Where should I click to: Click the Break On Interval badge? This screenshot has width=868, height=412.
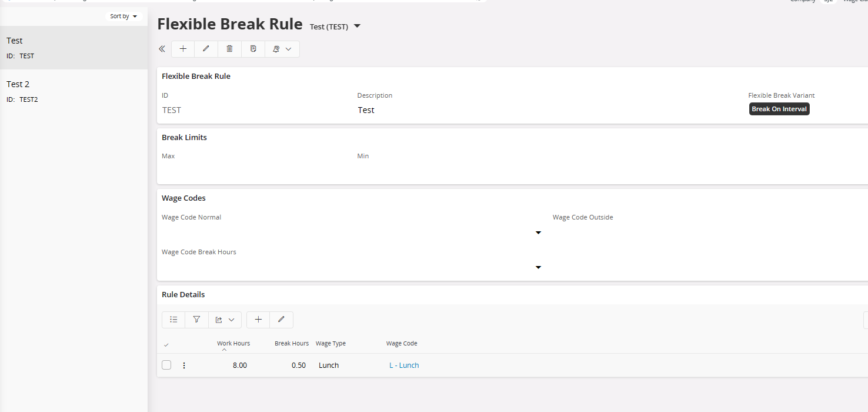(x=779, y=109)
